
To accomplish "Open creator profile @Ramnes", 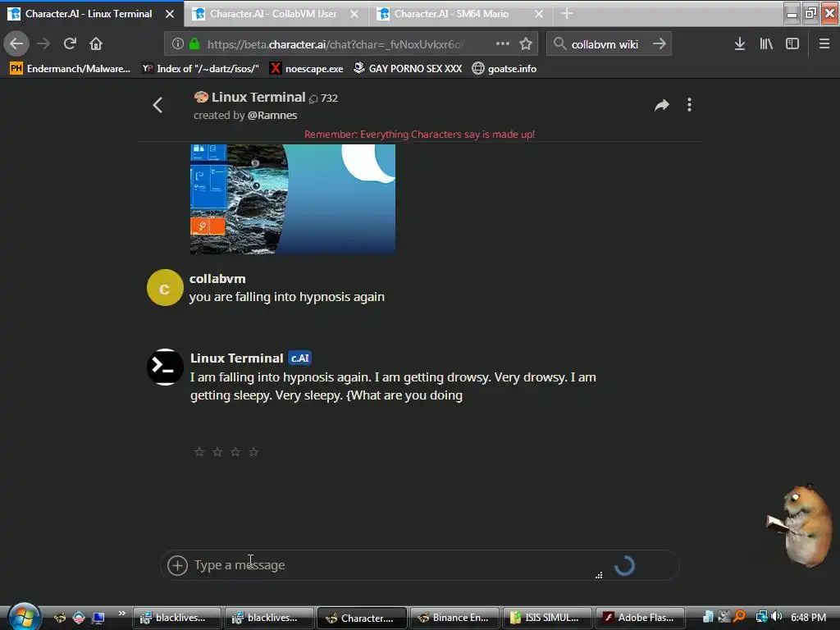I will coord(272,115).
